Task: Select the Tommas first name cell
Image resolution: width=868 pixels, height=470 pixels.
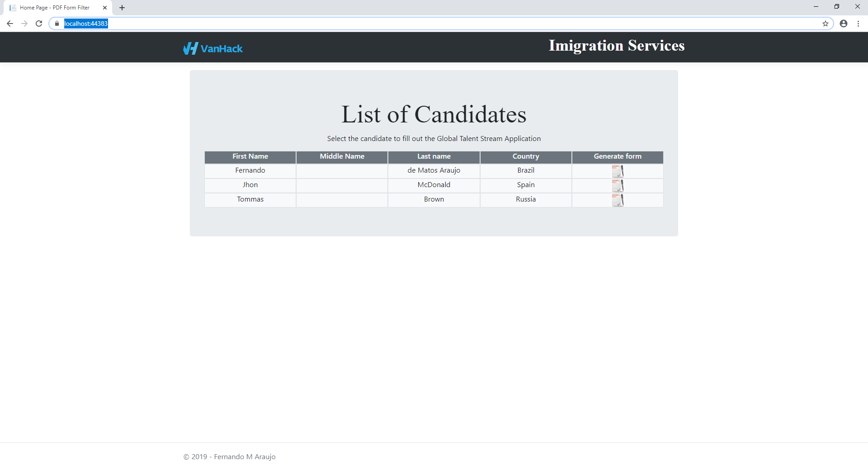Action: click(250, 199)
